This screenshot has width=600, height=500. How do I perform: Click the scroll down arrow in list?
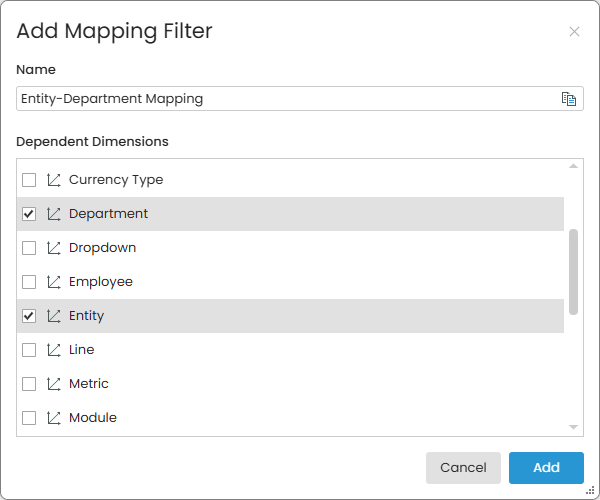coord(573,427)
